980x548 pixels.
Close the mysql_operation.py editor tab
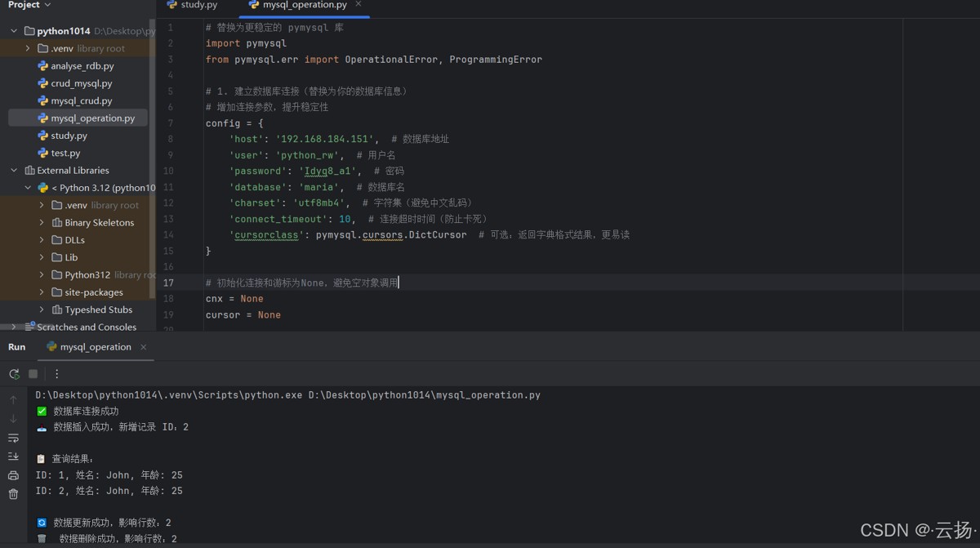(359, 5)
